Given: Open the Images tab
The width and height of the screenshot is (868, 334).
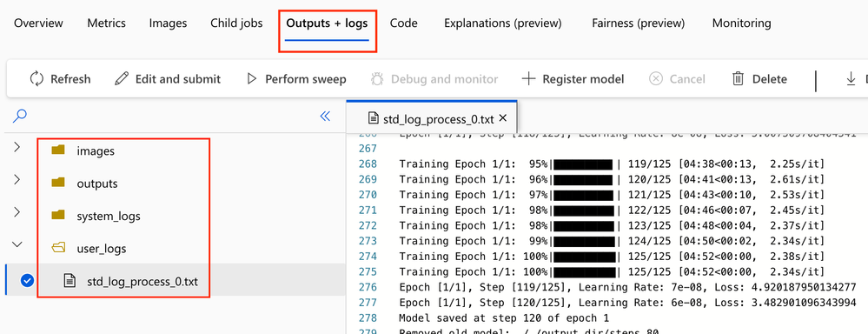Looking at the screenshot, I should click(168, 23).
